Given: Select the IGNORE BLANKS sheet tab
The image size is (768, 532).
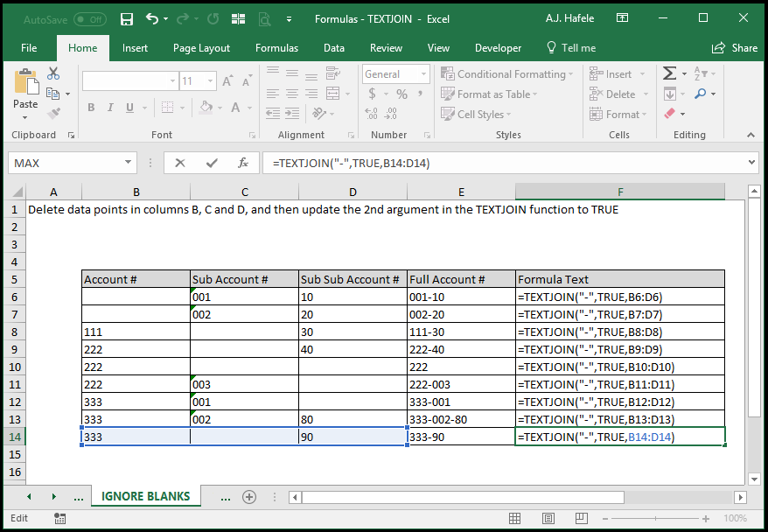Looking at the screenshot, I should (145, 496).
